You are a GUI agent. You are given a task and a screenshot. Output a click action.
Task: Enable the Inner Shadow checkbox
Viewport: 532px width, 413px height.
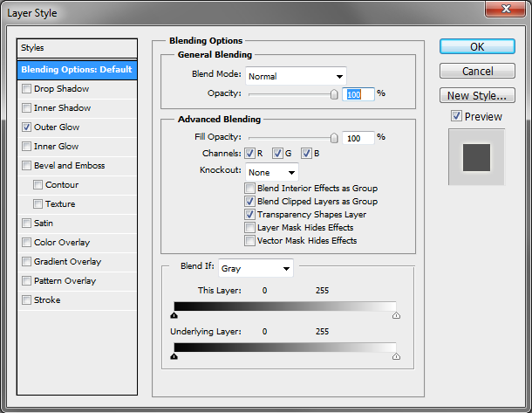click(x=26, y=108)
